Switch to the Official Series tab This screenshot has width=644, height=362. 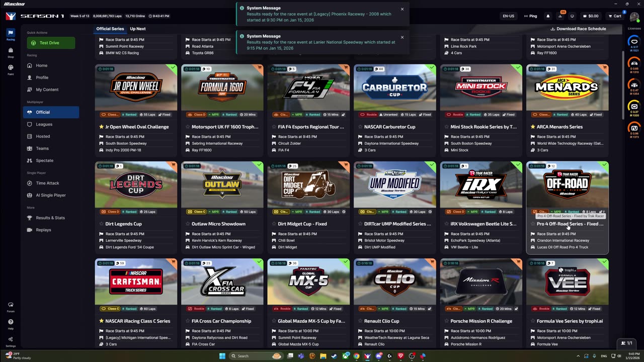[x=110, y=29]
